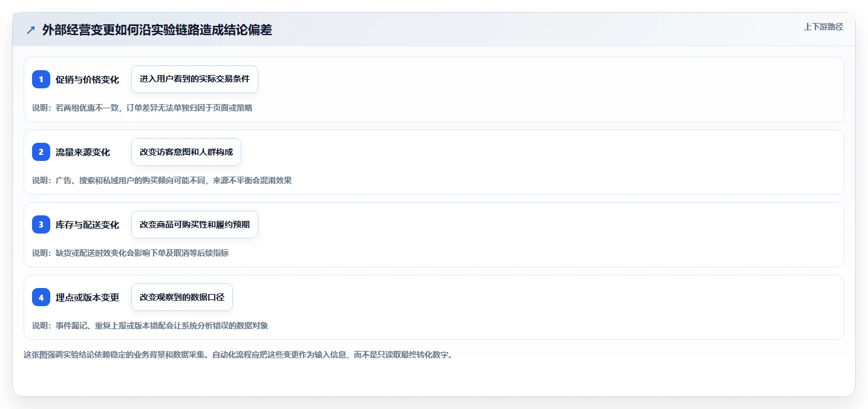Select the 改变观察到的数据口径 box
Image resolution: width=868 pixels, height=409 pixels.
point(182,297)
